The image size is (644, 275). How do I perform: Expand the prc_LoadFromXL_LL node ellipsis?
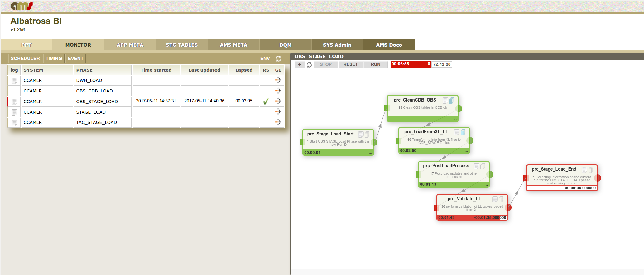(x=466, y=151)
